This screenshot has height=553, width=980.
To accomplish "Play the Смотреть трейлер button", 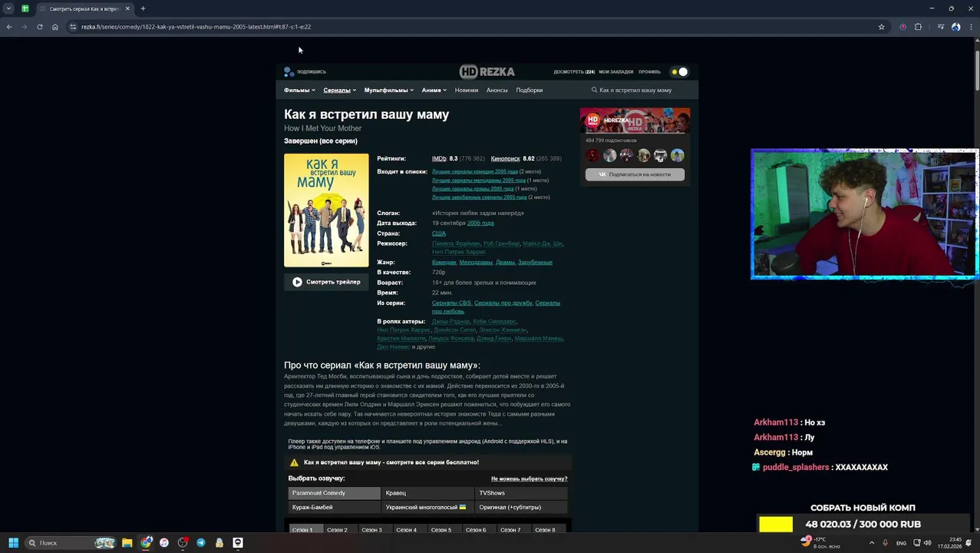I will (326, 282).
